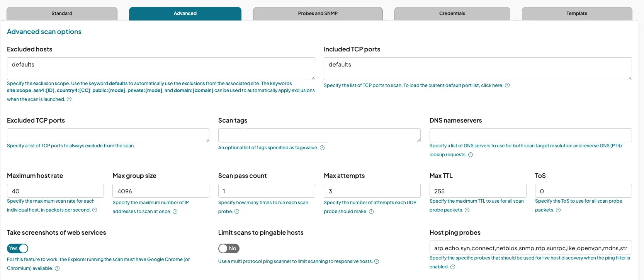Switch to the Standard tab

(x=62, y=14)
